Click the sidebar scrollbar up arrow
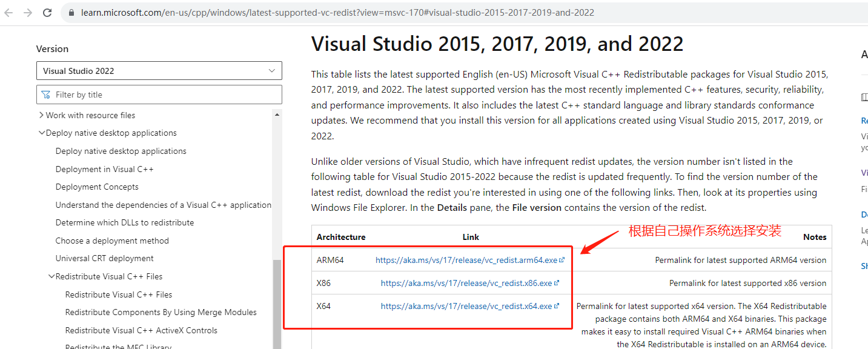 pyautogui.click(x=277, y=115)
